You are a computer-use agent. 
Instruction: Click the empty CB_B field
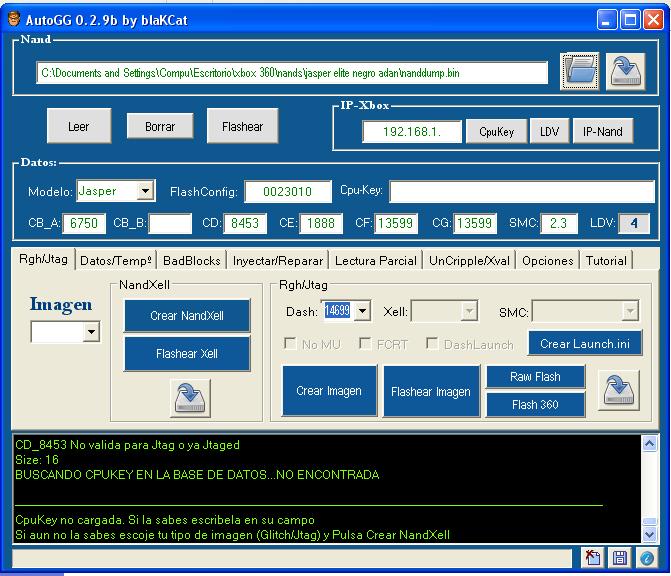pos(170,223)
